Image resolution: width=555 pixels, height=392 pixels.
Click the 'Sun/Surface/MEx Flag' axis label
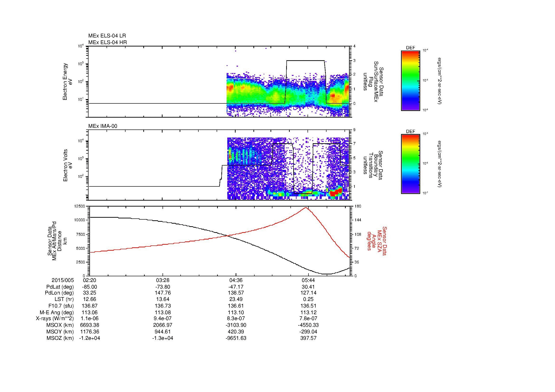(x=373, y=82)
